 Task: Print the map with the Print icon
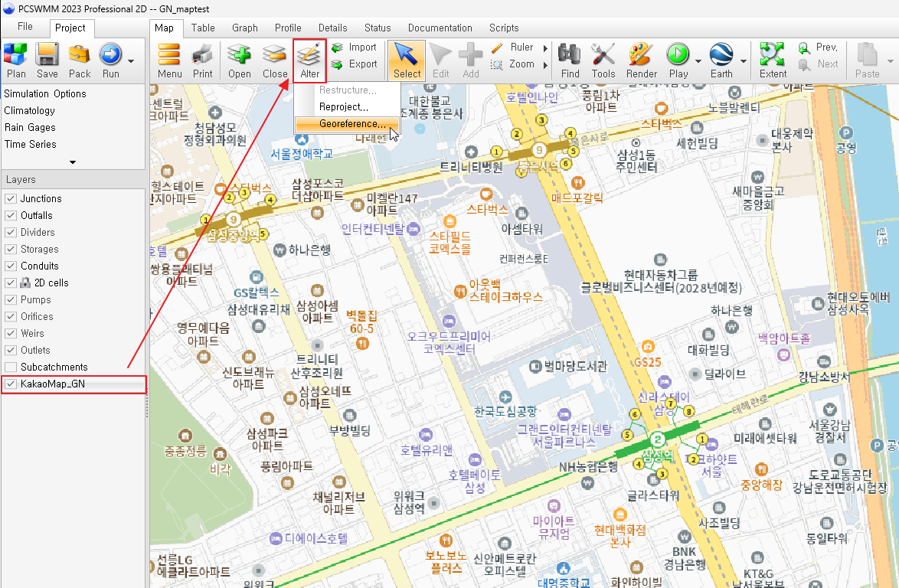point(202,54)
